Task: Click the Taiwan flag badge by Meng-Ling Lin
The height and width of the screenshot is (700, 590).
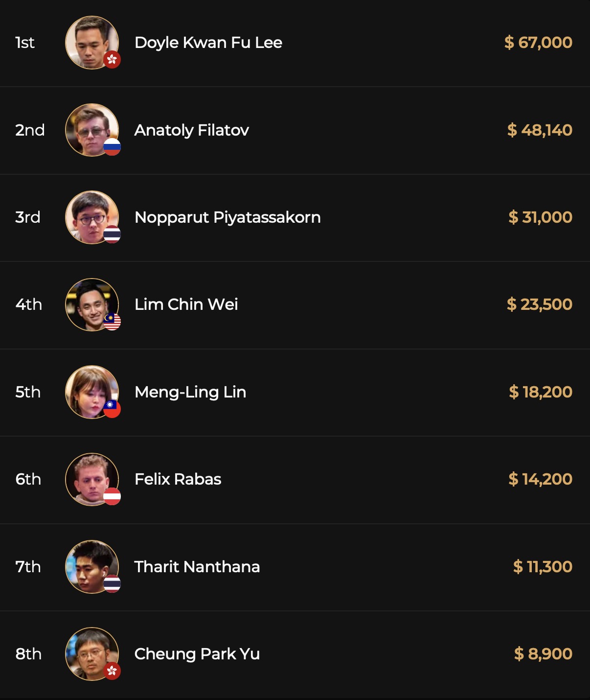Action: tap(112, 409)
